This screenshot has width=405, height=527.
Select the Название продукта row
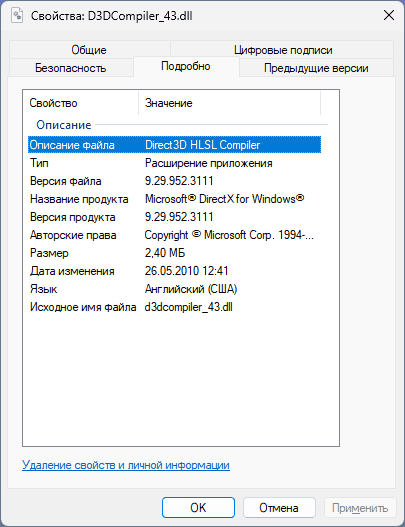[x=174, y=199]
